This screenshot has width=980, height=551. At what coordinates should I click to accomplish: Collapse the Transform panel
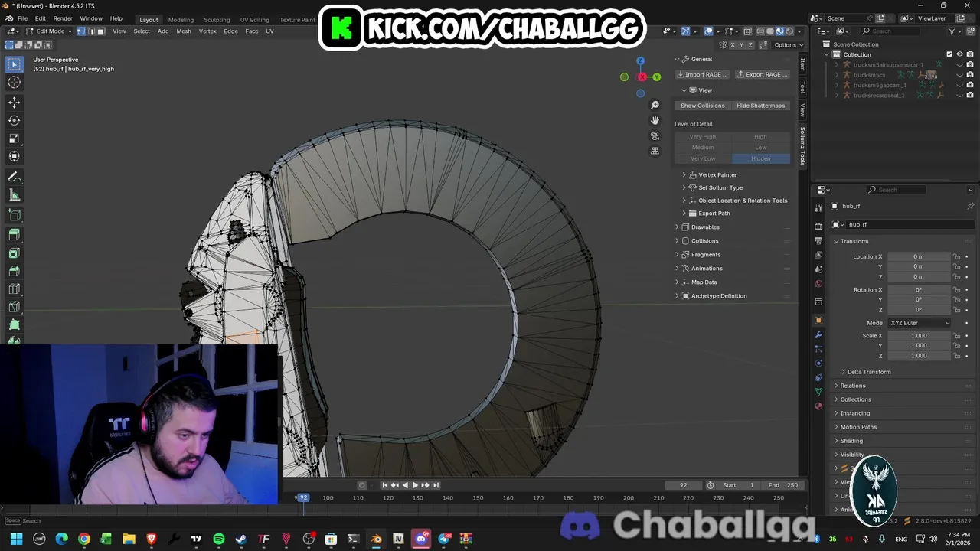[854, 241]
